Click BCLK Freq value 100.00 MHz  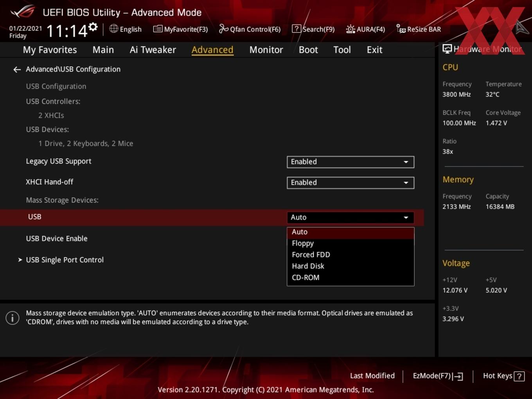click(459, 123)
